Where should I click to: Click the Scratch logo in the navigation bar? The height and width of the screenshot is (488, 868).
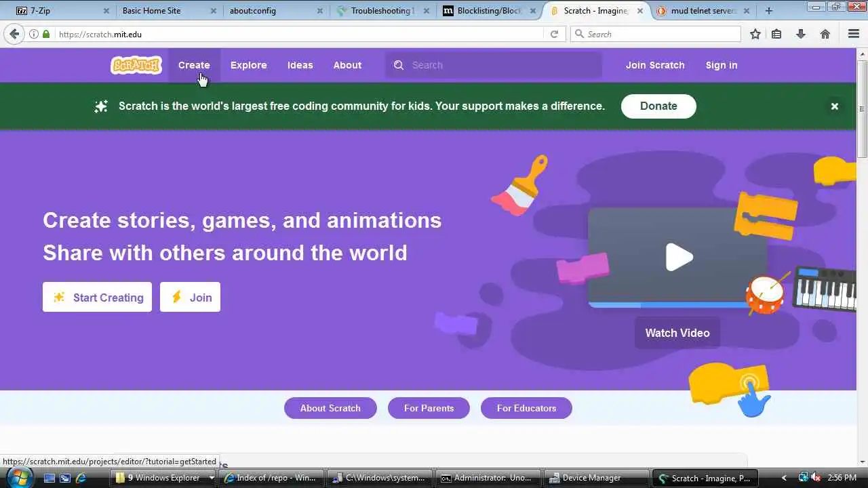[x=136, y=65]
